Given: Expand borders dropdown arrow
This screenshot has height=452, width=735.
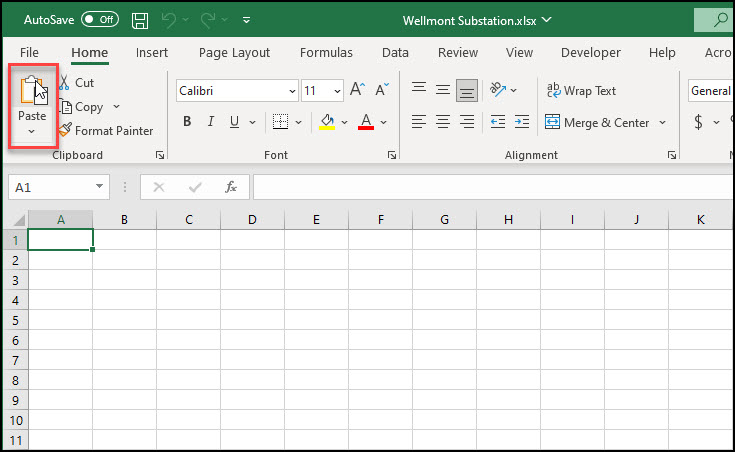Looking at the screenshot, I should point(298,122).
